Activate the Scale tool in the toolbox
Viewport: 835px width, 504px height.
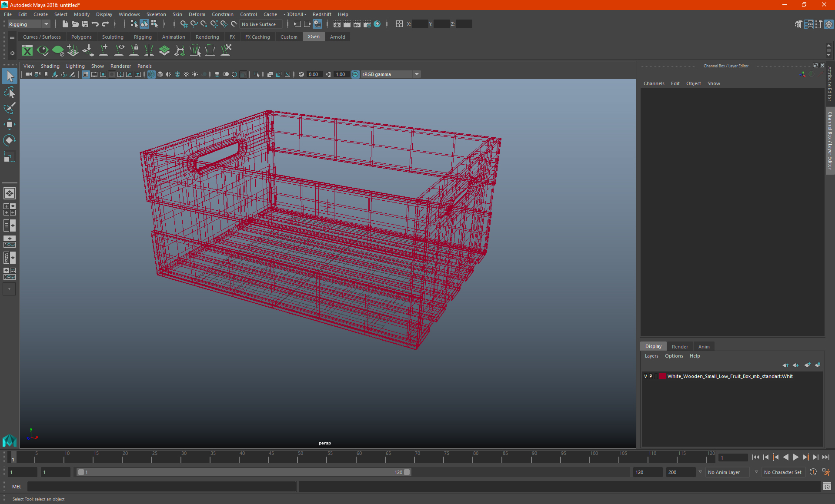[x=9, y=156]
